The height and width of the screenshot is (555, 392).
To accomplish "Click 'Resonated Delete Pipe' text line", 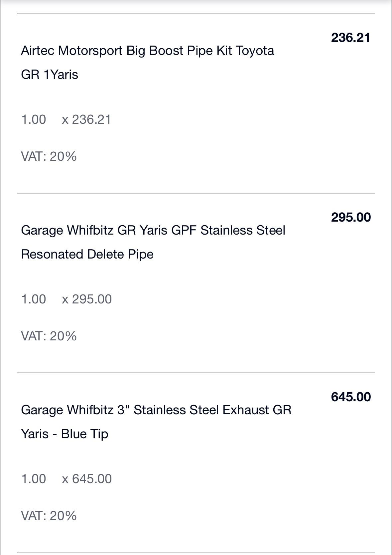I will [x=87, y=254].
